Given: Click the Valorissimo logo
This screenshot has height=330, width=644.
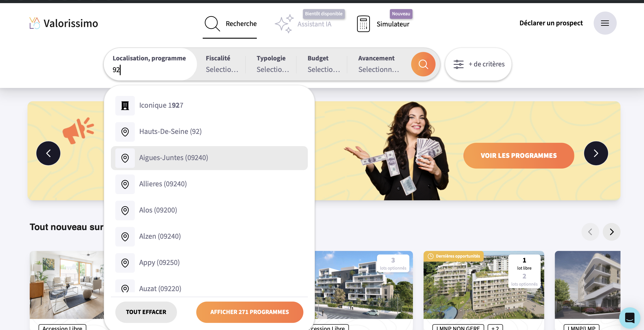Looking at the screenshot, I should pyautogui.click(x=64, y=23).
